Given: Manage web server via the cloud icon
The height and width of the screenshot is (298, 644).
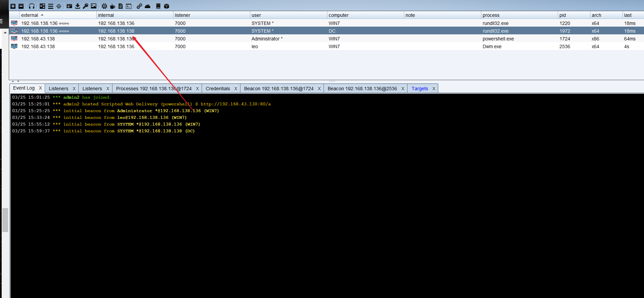Looking at the screenshot, I should 148,6.
